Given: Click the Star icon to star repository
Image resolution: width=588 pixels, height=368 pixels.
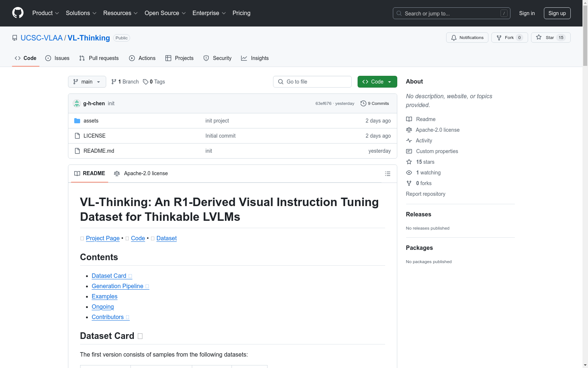Looking at the screenshot, I should pyautogui.click(x=539, y=37).
